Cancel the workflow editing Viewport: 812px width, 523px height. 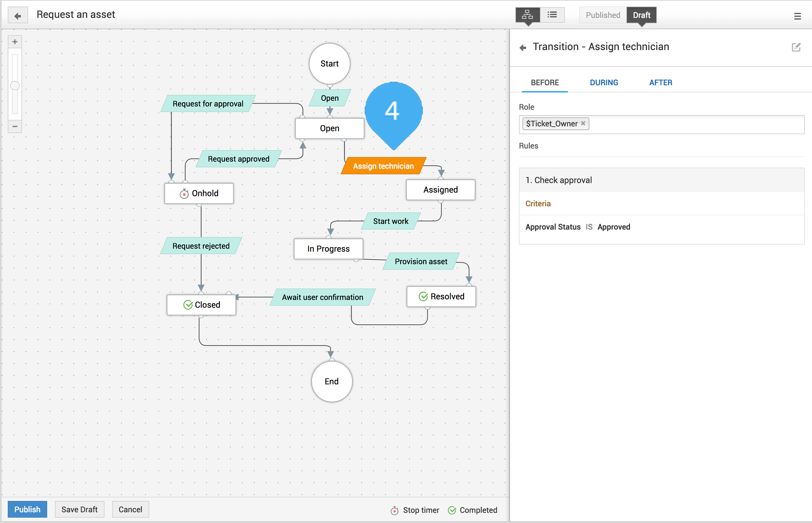tap(130, 509)
